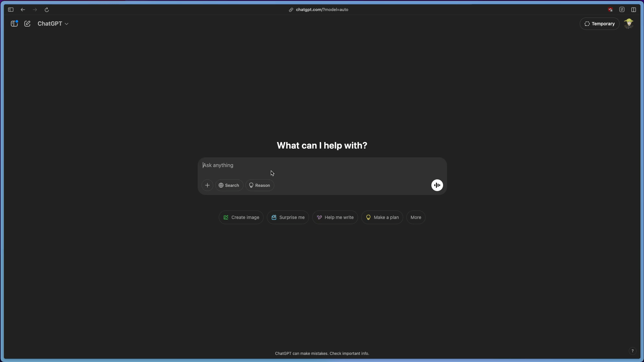Open the user profile avatar menu
This screenshot has width=644, height=362.
pyautogui.click(x=629, y=24)
